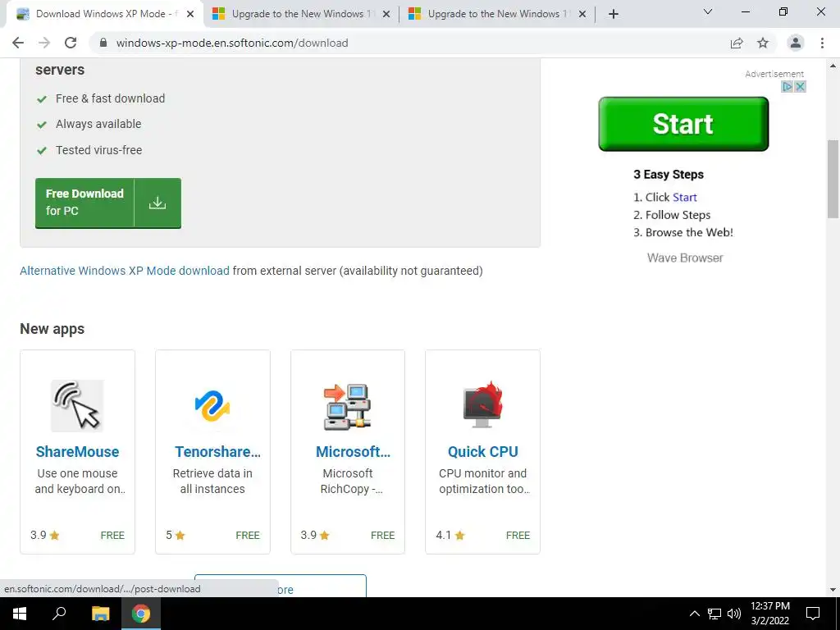Open the Windows Start menu
Image resolution: width=840 pixels, height=630 pixels.
(x=20, y=614)
